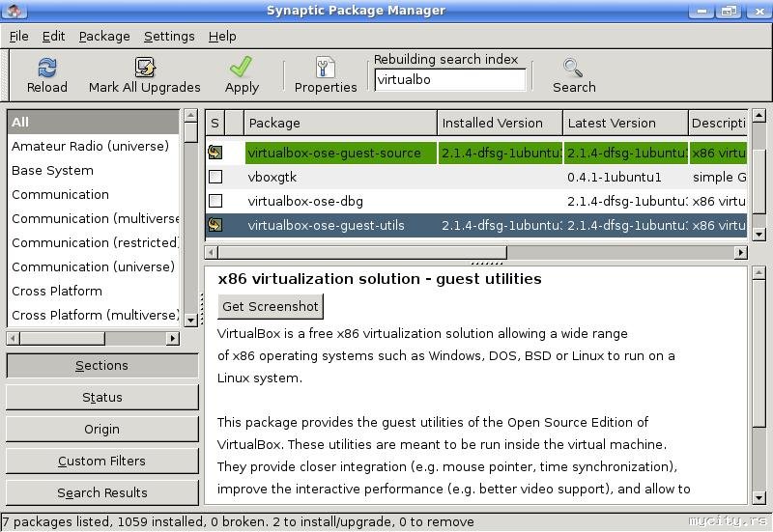Click the sections list scroll-up arrow
The height and width of the screenshot is (532, 773).
[190, 116]
